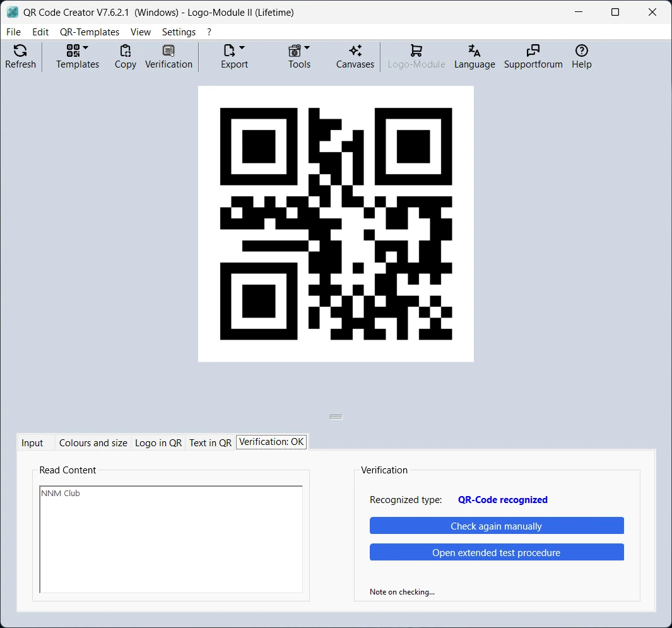Minimize the QR Code Creator window
Viewport: 672px width, 628px height.
pyautogui.click(x=579, y=12)
